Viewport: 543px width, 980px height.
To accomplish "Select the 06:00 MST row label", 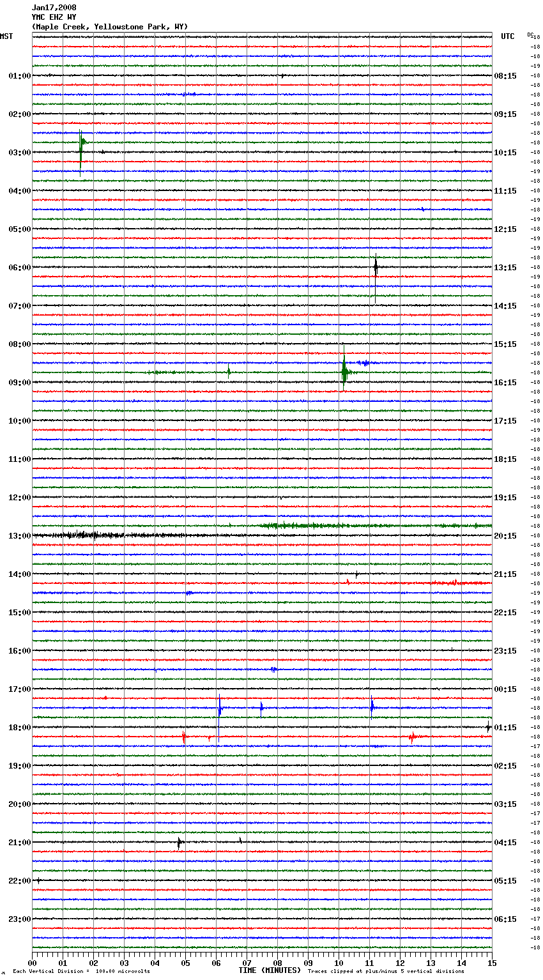I will point(19,268).
